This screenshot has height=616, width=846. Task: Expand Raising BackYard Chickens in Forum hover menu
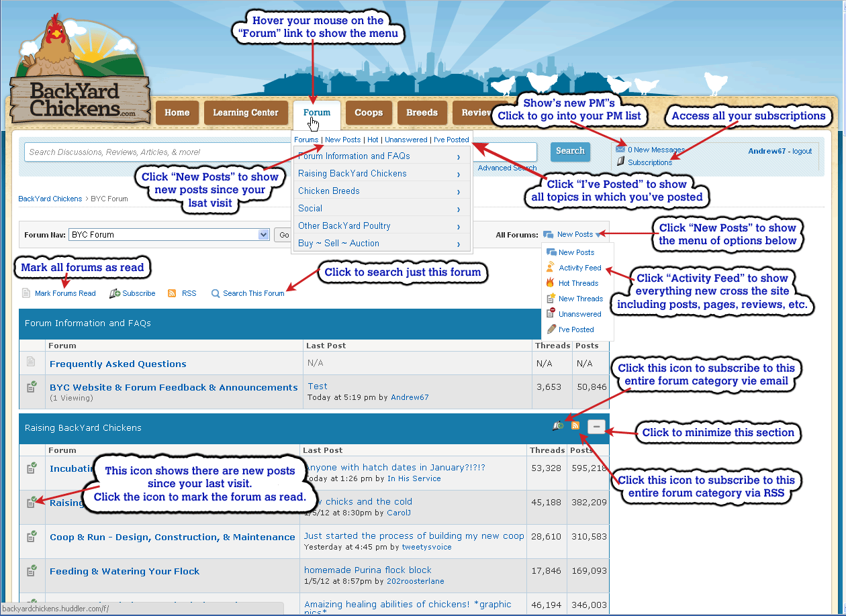381,174
